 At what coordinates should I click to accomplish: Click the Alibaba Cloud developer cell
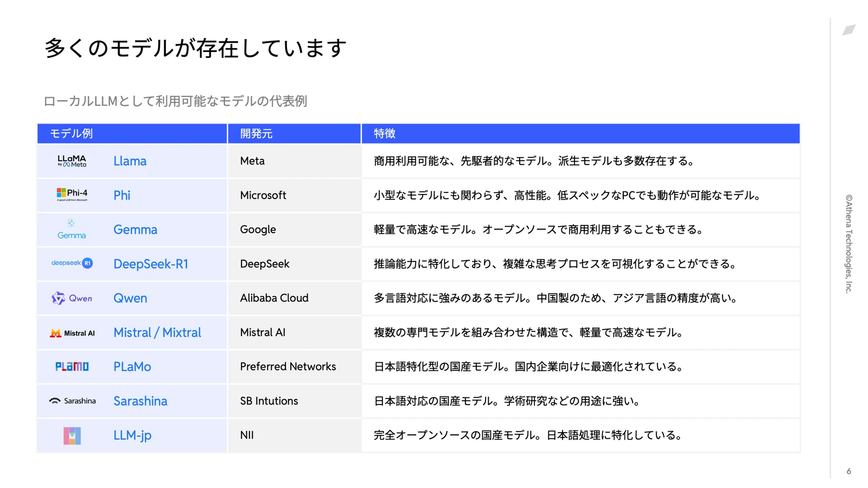[274, 298]
